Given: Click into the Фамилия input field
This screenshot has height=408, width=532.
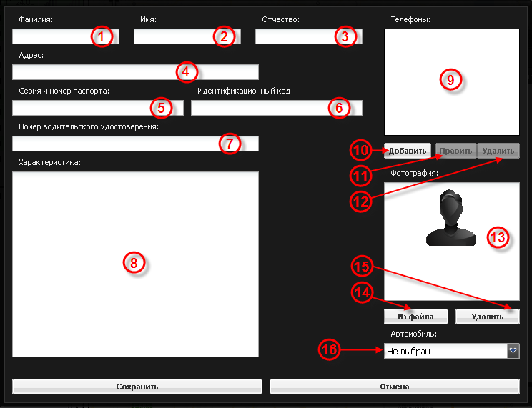Looking at the screenshot, I should (x=50, y=36).
